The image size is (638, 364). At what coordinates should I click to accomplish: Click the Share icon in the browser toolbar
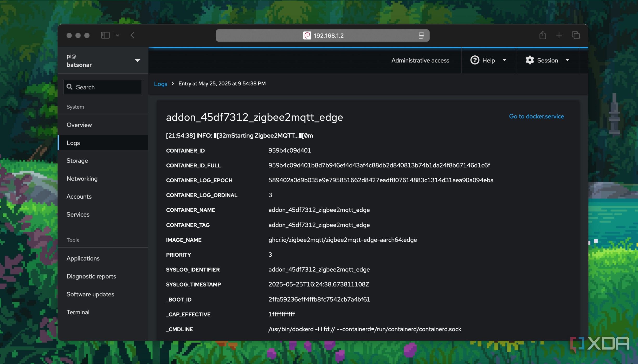(543, 35)
